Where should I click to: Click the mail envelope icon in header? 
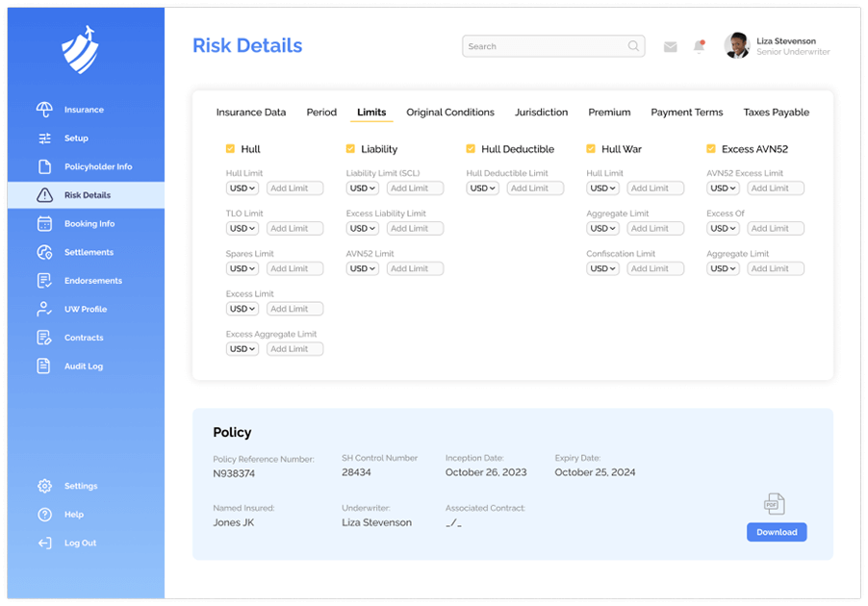tap(671, 46)
